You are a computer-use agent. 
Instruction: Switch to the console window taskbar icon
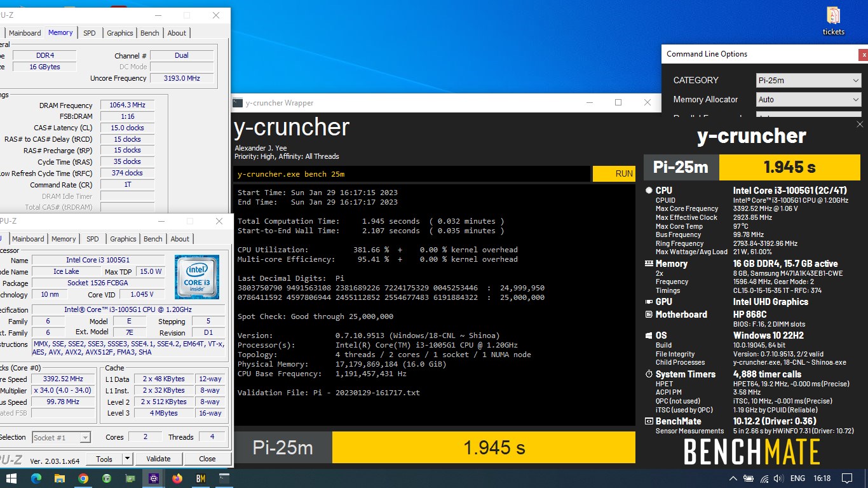224,478
